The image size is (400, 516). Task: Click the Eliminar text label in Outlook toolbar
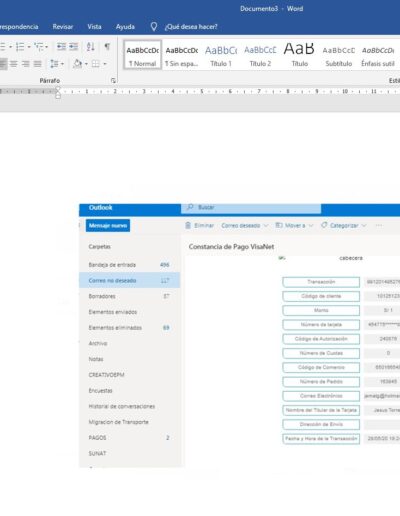tap(204, 225)
